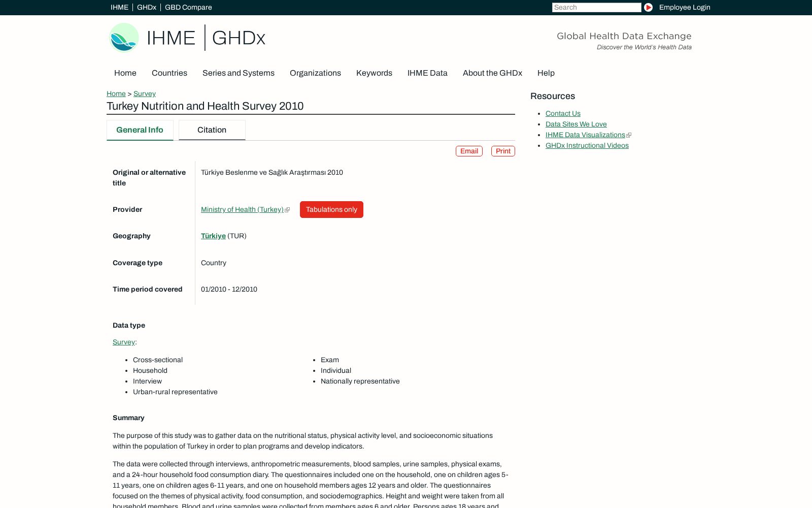Click Cross-sectional list item

[158, 360]
